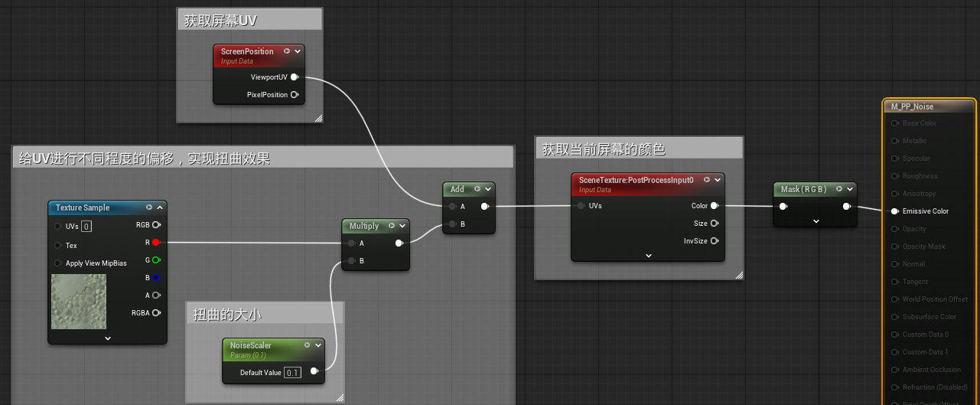Expand bottom chevron of SceneTexture node
The width and height of the screenshot is (980, 405).
click(x=648, y=256)
